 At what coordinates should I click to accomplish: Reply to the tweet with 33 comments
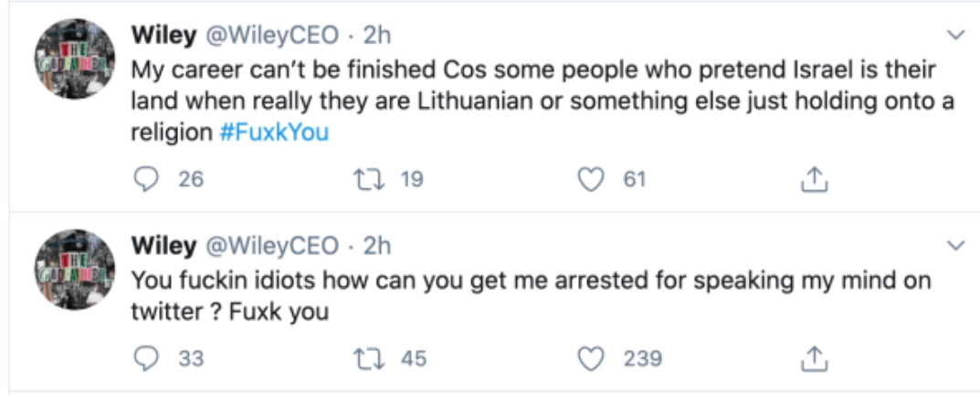[146, 359]
